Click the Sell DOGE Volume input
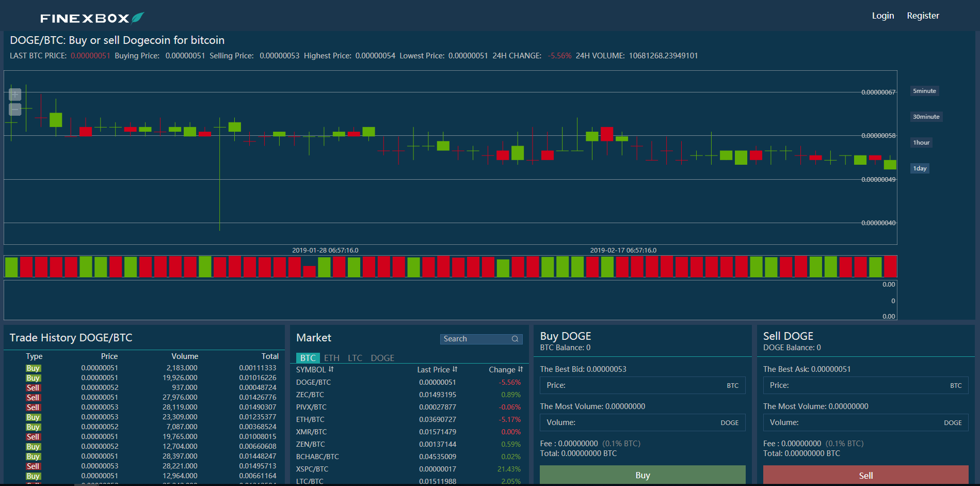Image resolution: width=980 pixels, height=486 pixels. tap(865, 422)
